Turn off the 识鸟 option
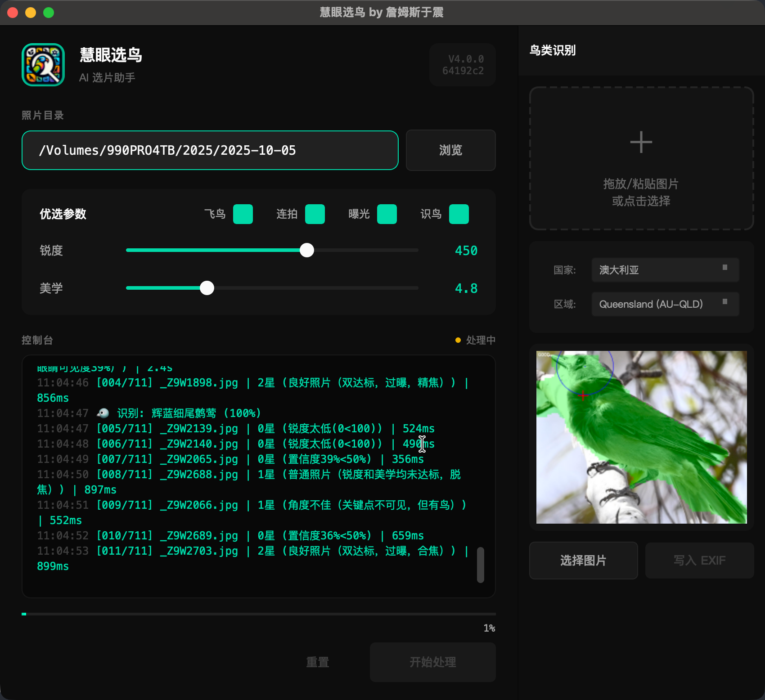 459,215
